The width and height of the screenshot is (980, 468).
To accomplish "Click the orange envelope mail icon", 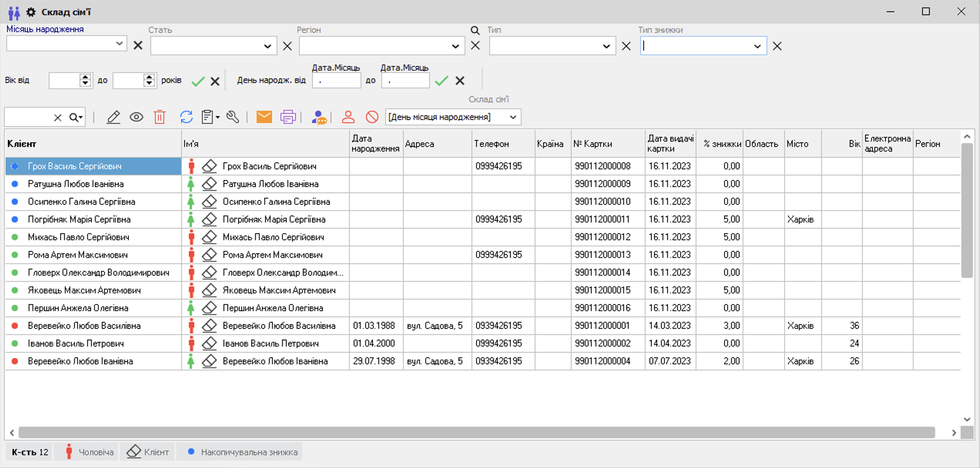I will coord(264,117).
